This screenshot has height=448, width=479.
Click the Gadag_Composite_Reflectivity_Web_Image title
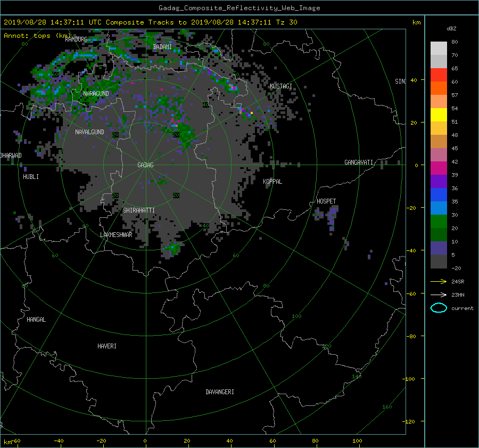click(x=239, y=8)
